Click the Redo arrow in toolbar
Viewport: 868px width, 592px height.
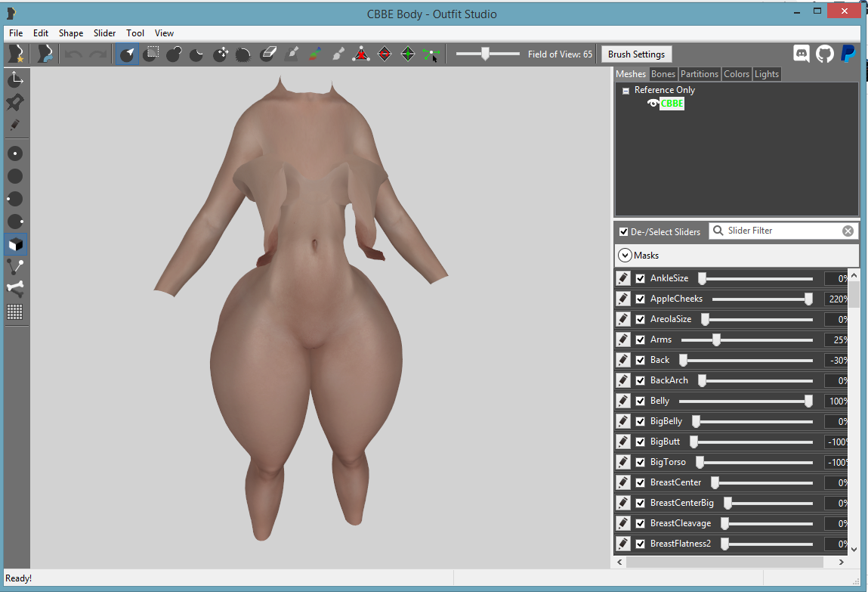[98, 54]
